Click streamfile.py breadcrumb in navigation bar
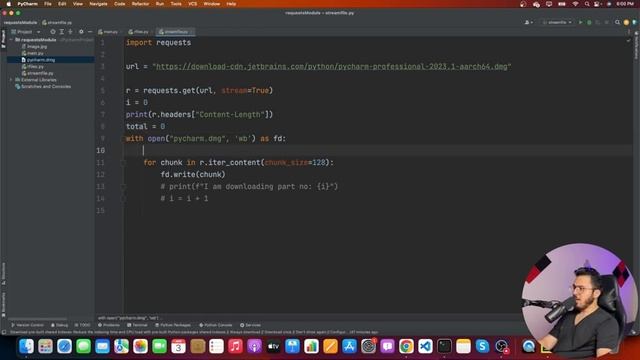The image size is (640, 360). (57, 22)
